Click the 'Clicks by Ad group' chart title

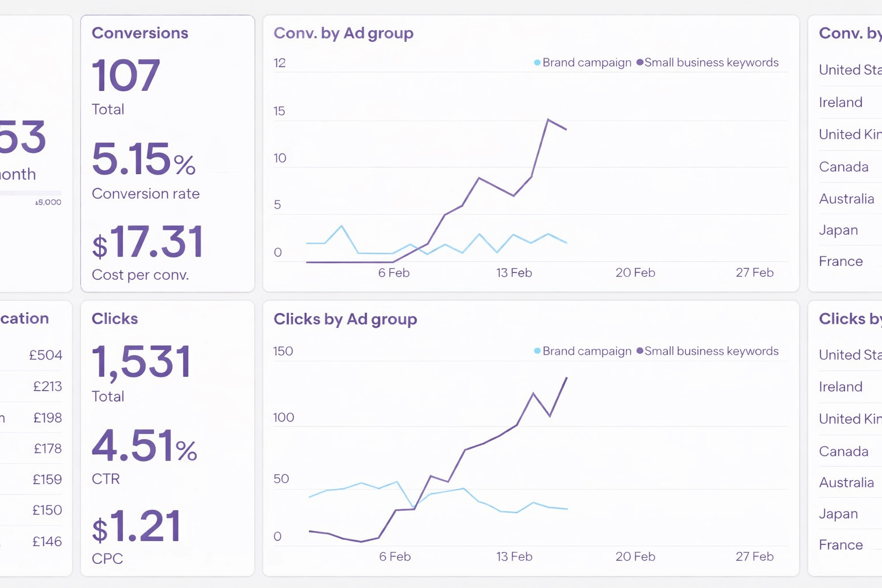[x=345, y=319]
